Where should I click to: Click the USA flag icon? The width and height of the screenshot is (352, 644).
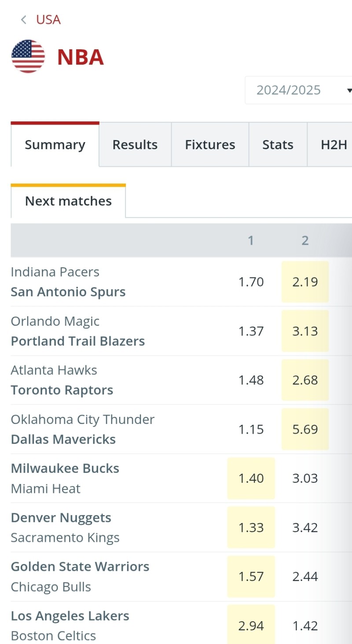28,56
